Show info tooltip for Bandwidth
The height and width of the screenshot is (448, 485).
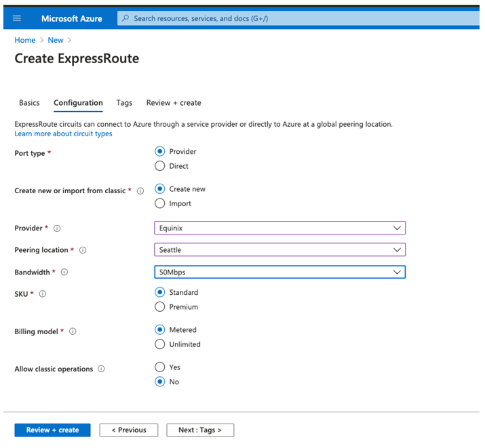tap(64, 272)
